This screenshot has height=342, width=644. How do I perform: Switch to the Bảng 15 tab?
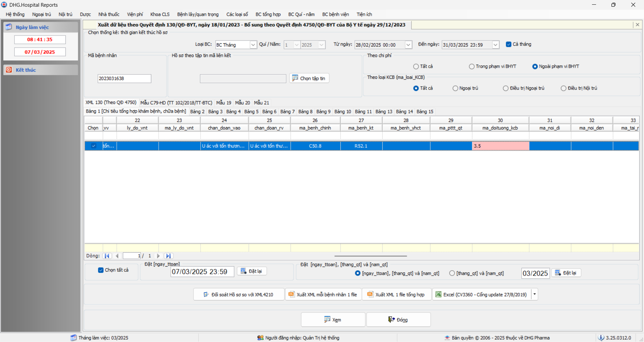point(425,111)
